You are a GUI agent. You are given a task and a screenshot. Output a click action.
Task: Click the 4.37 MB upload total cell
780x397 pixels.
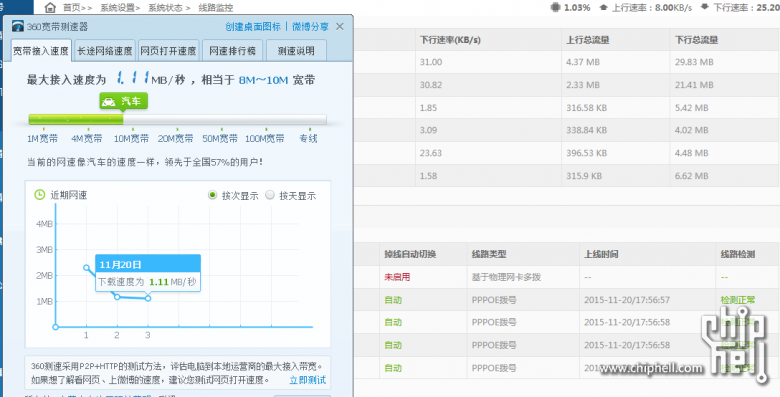point(583,62)
